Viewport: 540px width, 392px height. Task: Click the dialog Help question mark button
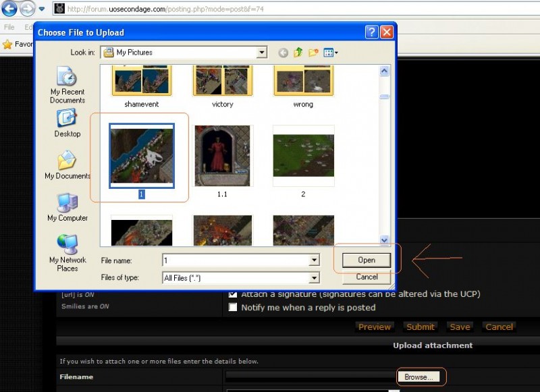coord(371,32)
